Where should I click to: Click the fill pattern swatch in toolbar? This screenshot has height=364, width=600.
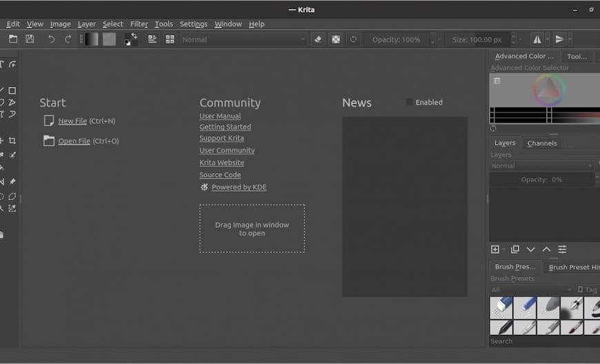click(109, 39)
